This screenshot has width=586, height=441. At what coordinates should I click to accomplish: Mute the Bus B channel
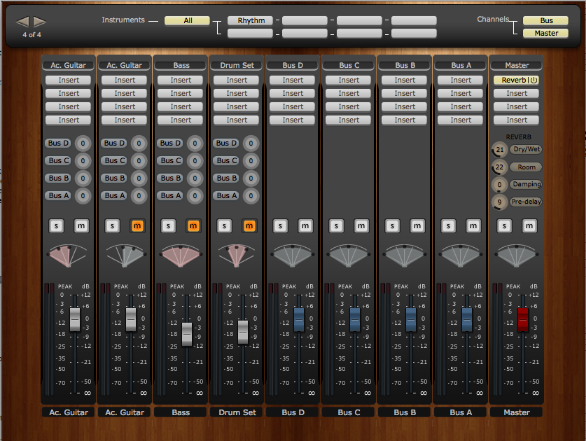click(417, 226)
